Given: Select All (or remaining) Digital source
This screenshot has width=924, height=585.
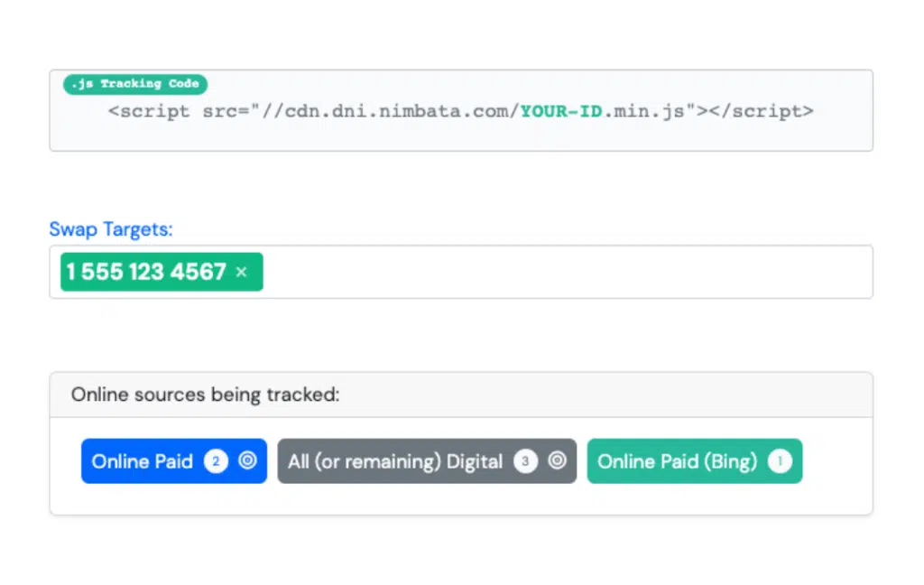Looking at the screenshot, I should (395, 461).
